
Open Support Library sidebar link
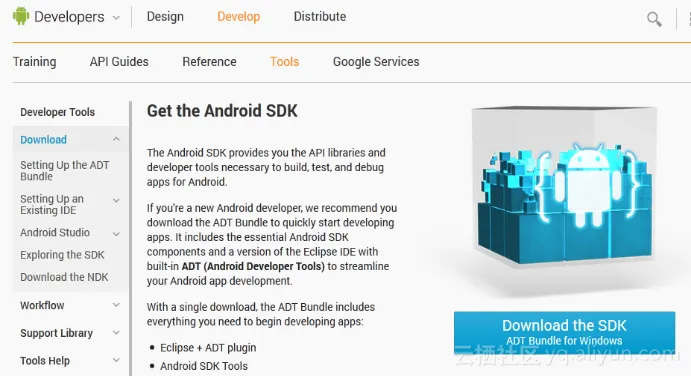[x=56, y=333]
